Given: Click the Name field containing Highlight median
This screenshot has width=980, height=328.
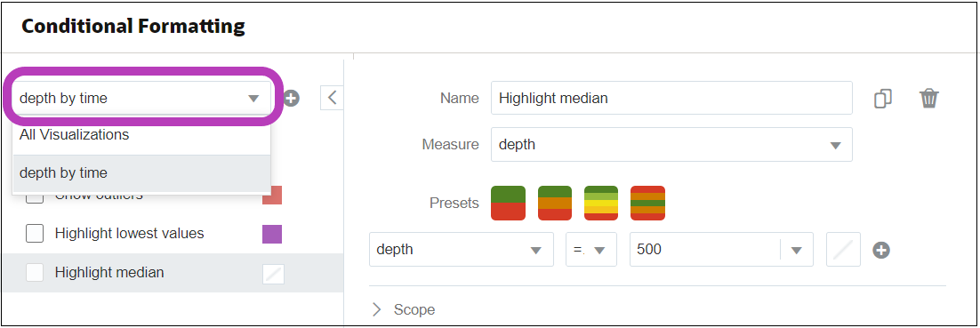Looking at the screenshot, I should pyautogui.click(x=671, y=98).
